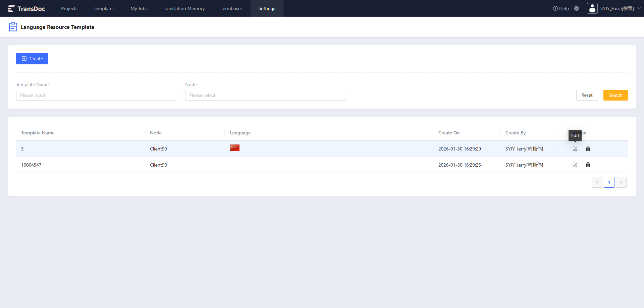Click template name 3 cell
Viewport: 644px width, 308px height.
pos(22,149)
